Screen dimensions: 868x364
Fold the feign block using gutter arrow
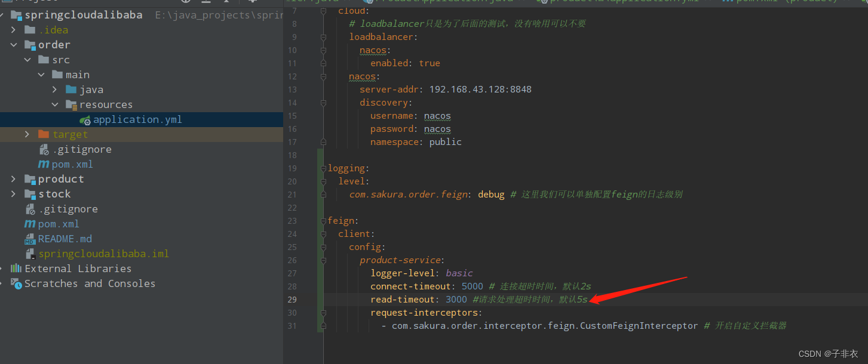click(323, 220)
